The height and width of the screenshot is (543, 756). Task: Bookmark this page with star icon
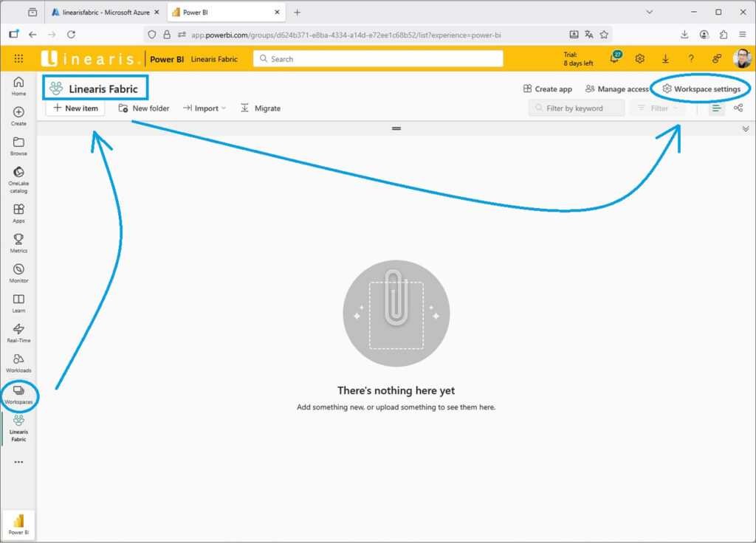tap(604, 35)
